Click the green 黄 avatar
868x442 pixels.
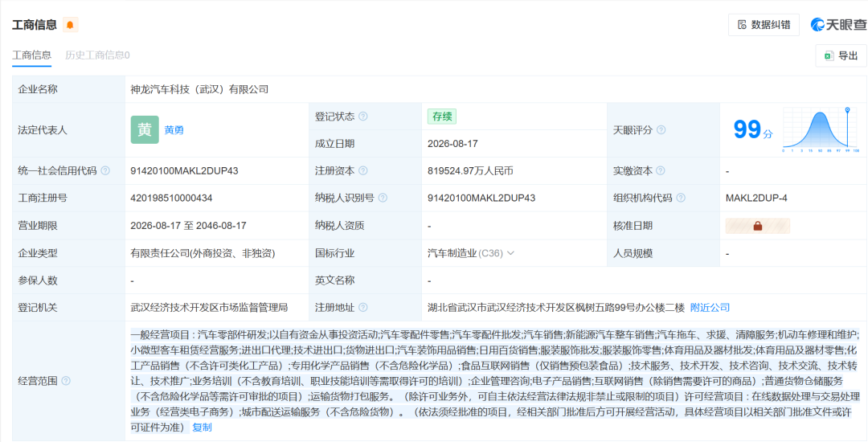(x=145, y=130)
